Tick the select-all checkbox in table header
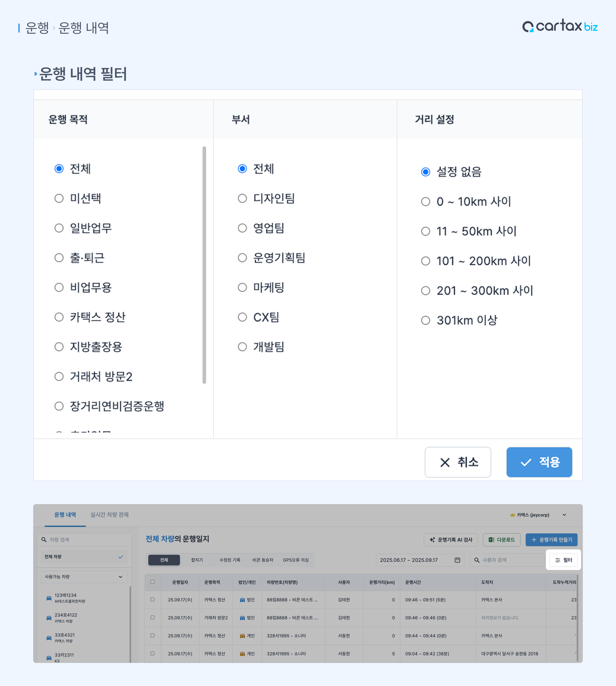Viewport: 616px width, 686px height. [x=153, y=582]
